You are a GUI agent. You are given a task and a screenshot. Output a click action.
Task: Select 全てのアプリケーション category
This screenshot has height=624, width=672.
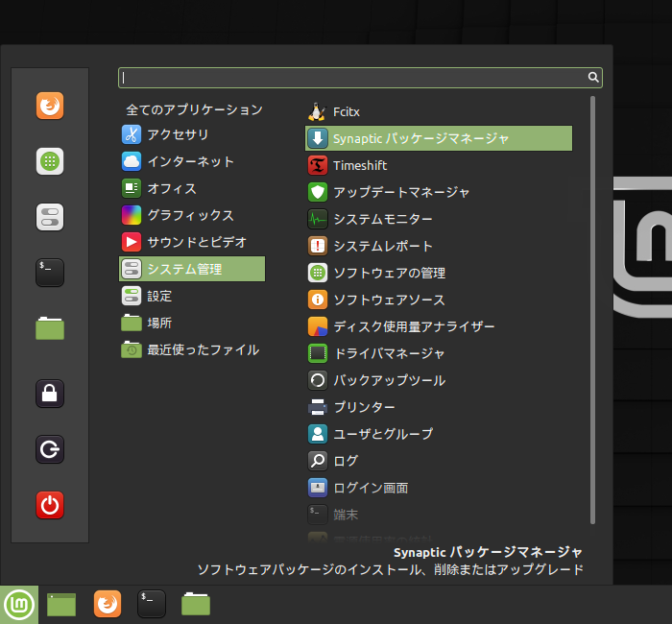click(x=194, y=109)
